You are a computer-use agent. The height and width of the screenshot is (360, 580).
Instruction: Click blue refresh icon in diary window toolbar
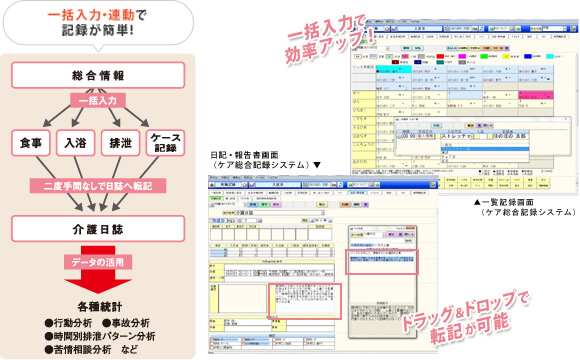tap(340, 185)
